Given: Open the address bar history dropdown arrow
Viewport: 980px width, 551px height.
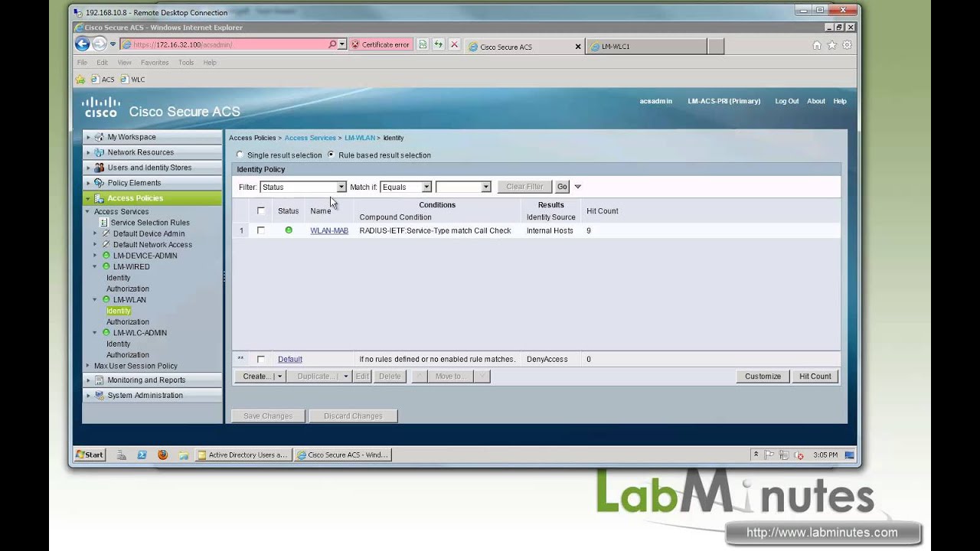Looking at the screenshot, I should pyautogui.click(x=341, y=44).
